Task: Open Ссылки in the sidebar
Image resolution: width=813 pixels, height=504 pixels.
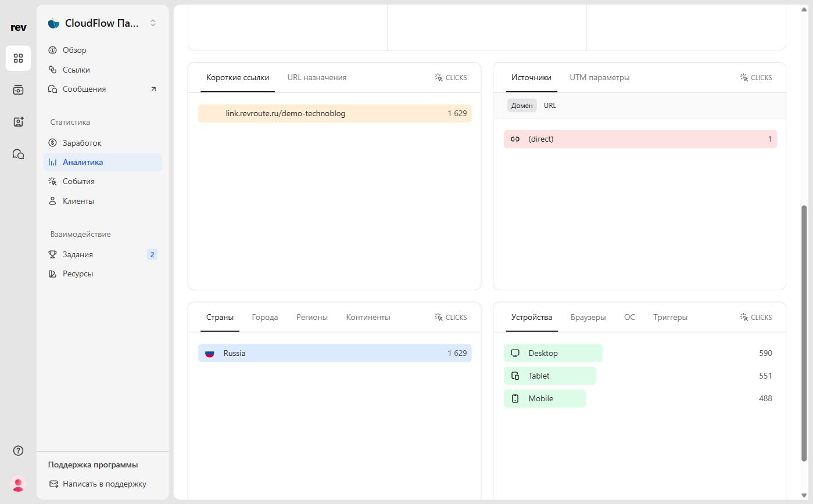Action: tap(103, 70)
